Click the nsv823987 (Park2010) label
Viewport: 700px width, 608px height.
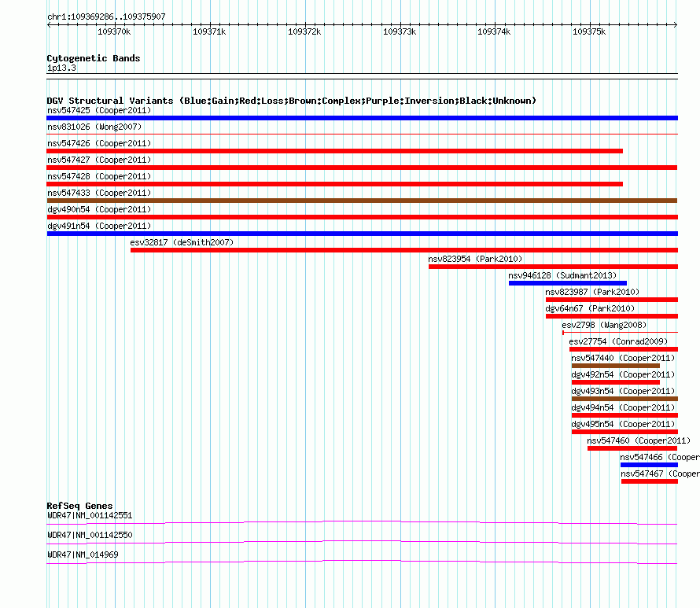[592, 292]
